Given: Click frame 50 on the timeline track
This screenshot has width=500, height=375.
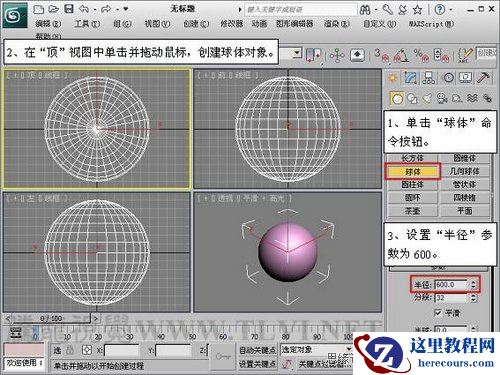Looking at the screenshot, I should [x=192, y=337].
